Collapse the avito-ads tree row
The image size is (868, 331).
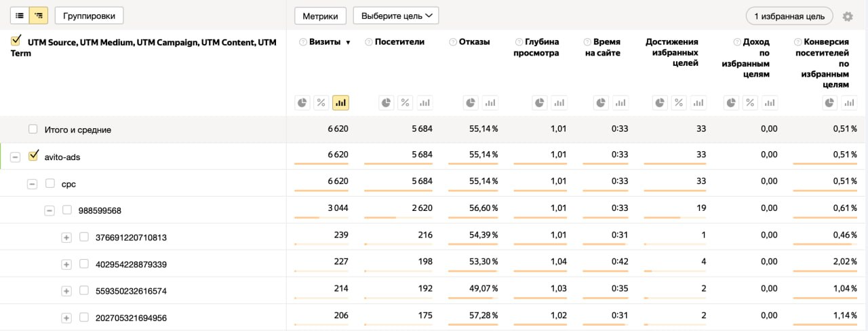coord(16,157)
